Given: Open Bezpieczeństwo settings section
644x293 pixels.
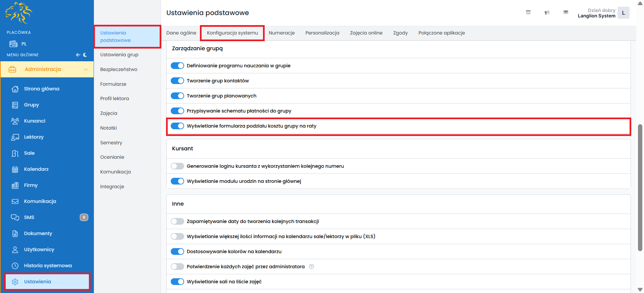Looking at the screenshot, I should (x=119, y=69).
